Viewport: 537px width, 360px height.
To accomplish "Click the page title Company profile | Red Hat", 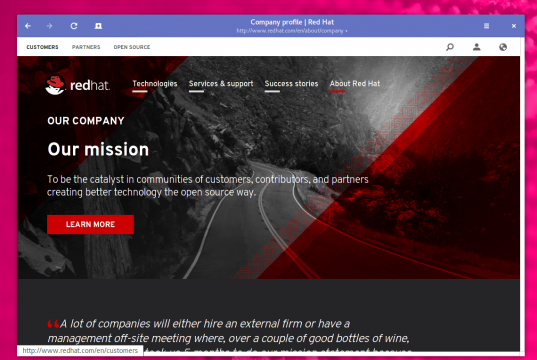I will (292, 22).
